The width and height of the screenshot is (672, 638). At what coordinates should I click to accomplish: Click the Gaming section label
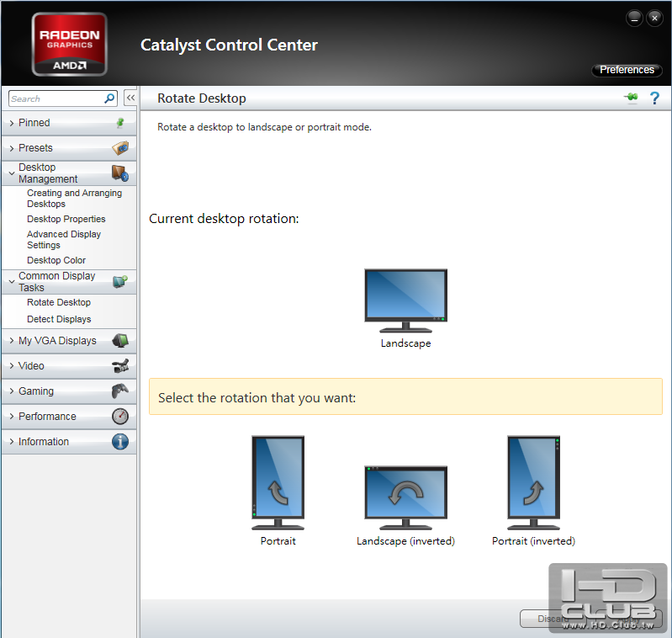[36, 391]
